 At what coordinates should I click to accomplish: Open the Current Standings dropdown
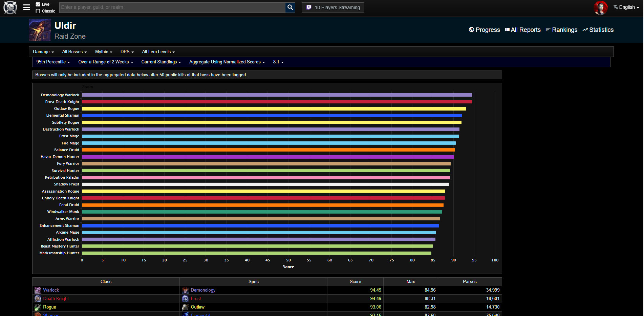(x=161, y=62)
